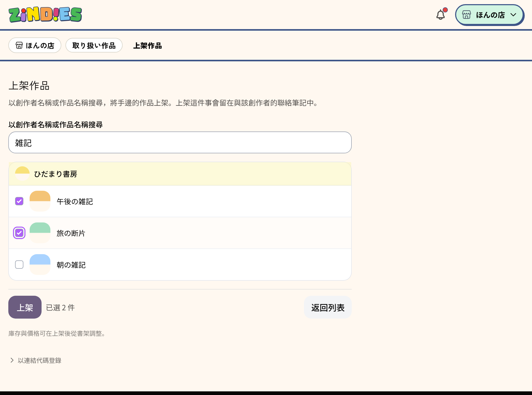Screen dimensions: 532x395
Task: Click the 朝の雑記 blue thumbnail
Action: [40, 265]
